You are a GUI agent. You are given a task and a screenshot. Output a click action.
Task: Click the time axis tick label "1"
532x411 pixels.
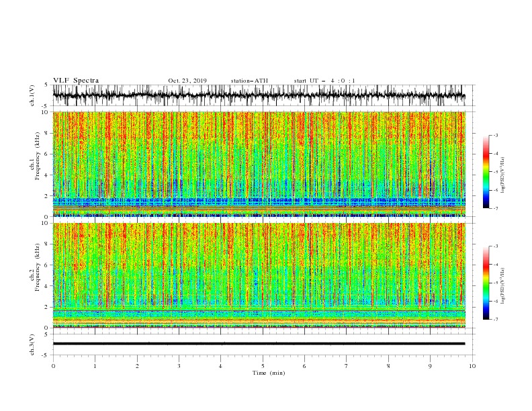(95, 366)
